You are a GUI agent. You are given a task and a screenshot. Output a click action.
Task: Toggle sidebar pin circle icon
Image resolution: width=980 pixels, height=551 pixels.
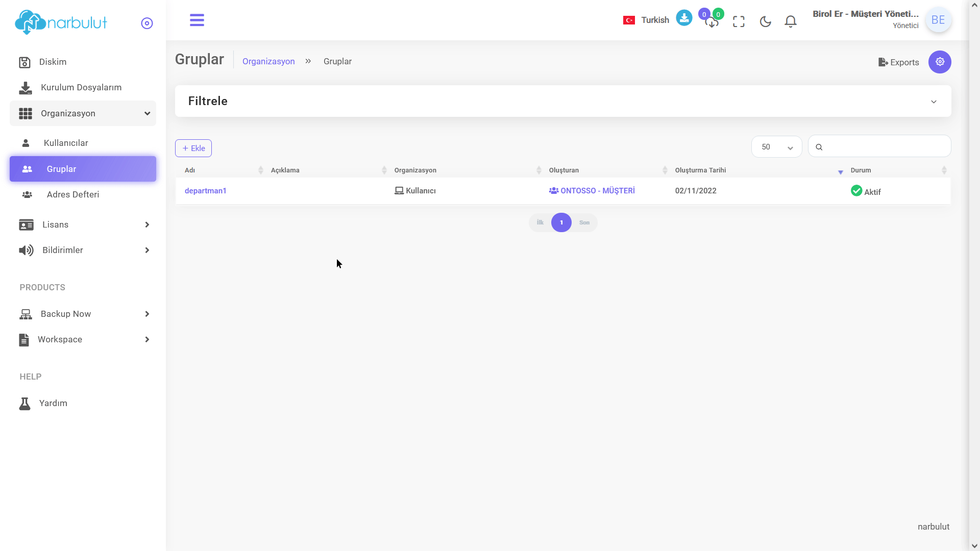point(147,23)
